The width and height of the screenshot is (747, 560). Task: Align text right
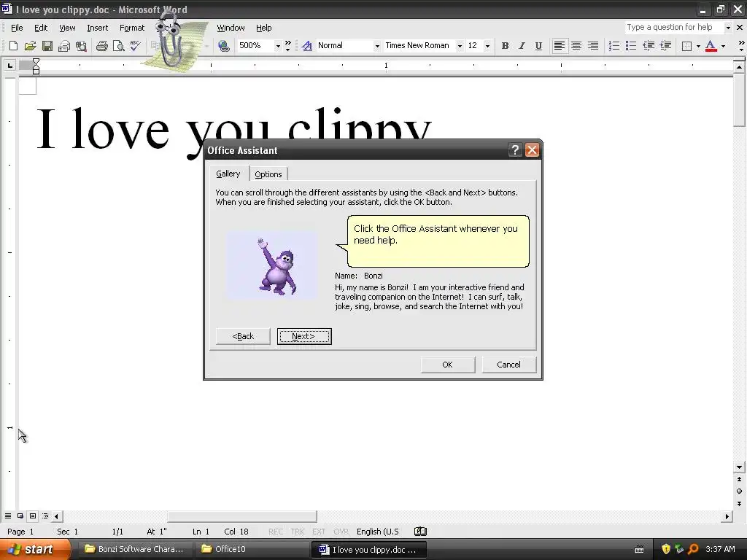pos(592,46)
